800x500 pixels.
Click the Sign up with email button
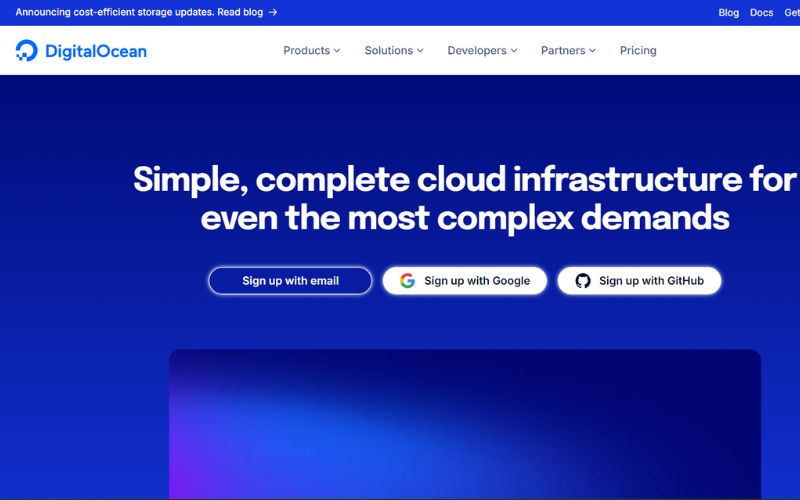pos(290,281)
